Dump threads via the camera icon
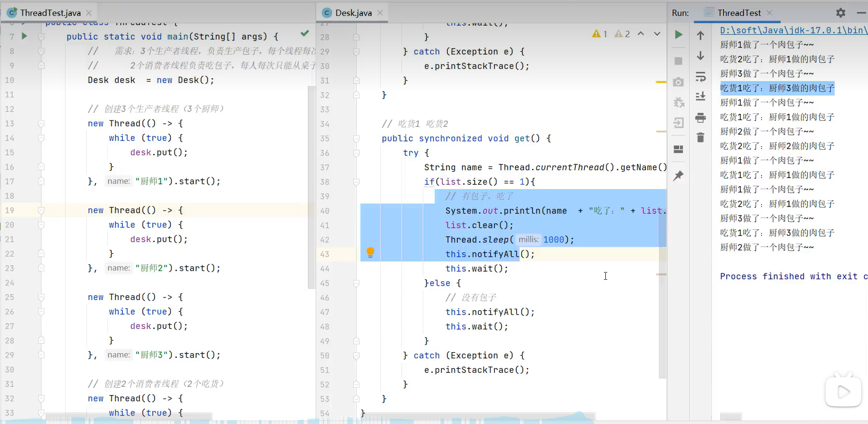The width and height of the screenshot is (868, 424). tap(678, 82)
